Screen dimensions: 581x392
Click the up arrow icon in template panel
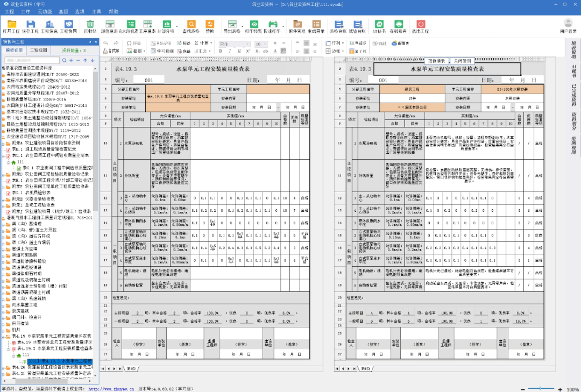(x=85, y=60)
